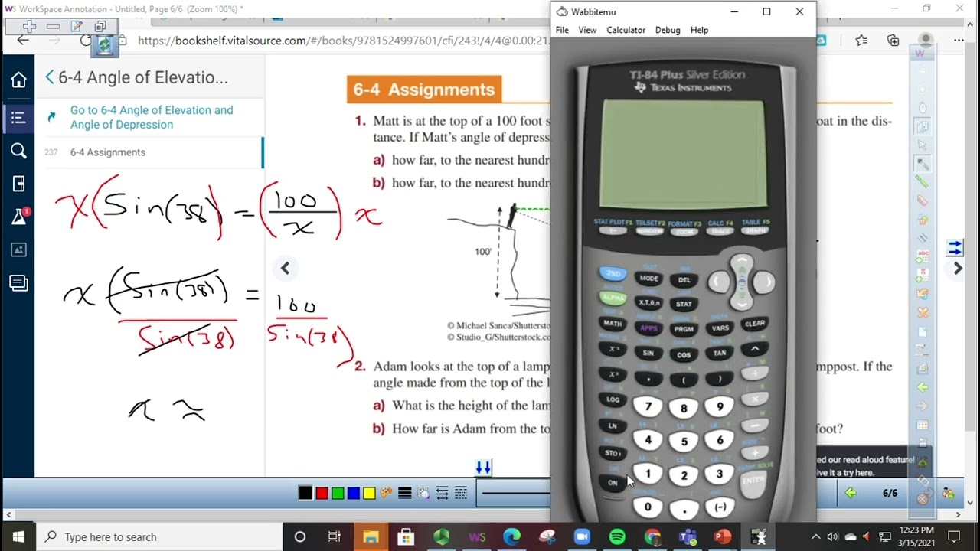Click the MODE key on the calculator

pos(648,279)
